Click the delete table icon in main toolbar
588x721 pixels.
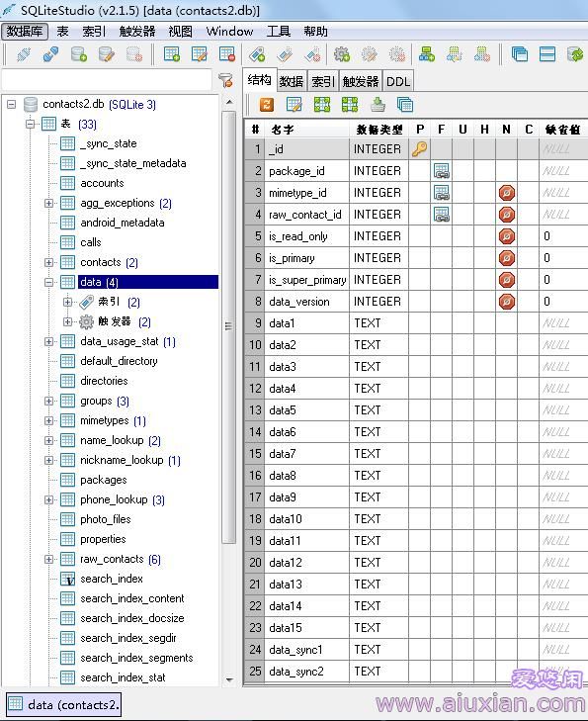[227, 54]
